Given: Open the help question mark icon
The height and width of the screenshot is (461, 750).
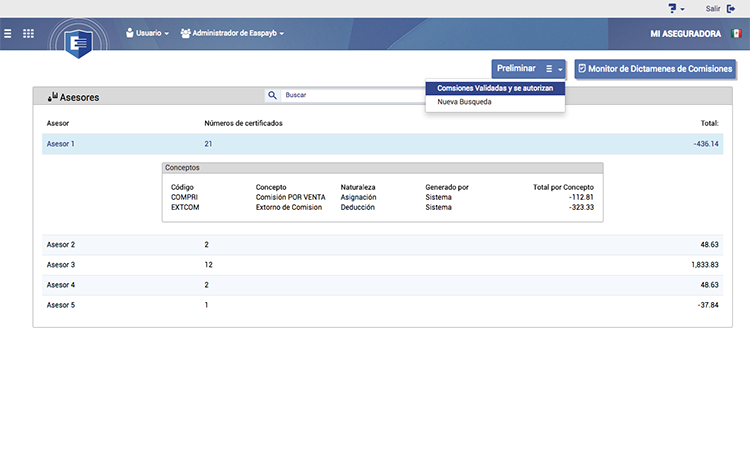Looking at the screenshot, I should coord(673,9).
